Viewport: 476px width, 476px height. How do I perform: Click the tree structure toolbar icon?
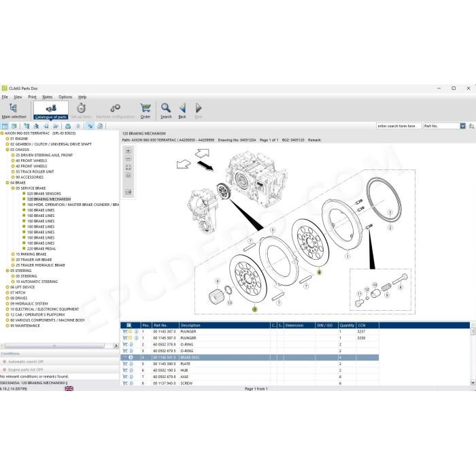coord(27,126)
